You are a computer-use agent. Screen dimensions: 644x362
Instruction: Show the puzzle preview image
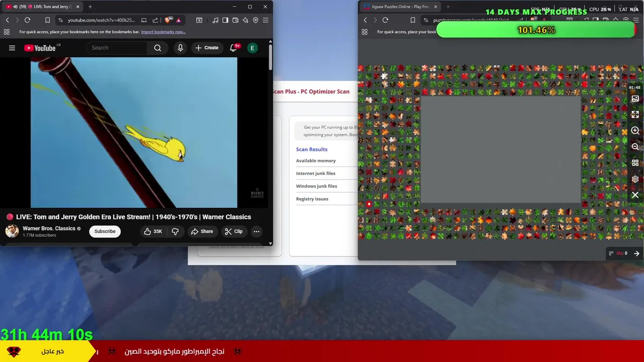tap(635, 99)
